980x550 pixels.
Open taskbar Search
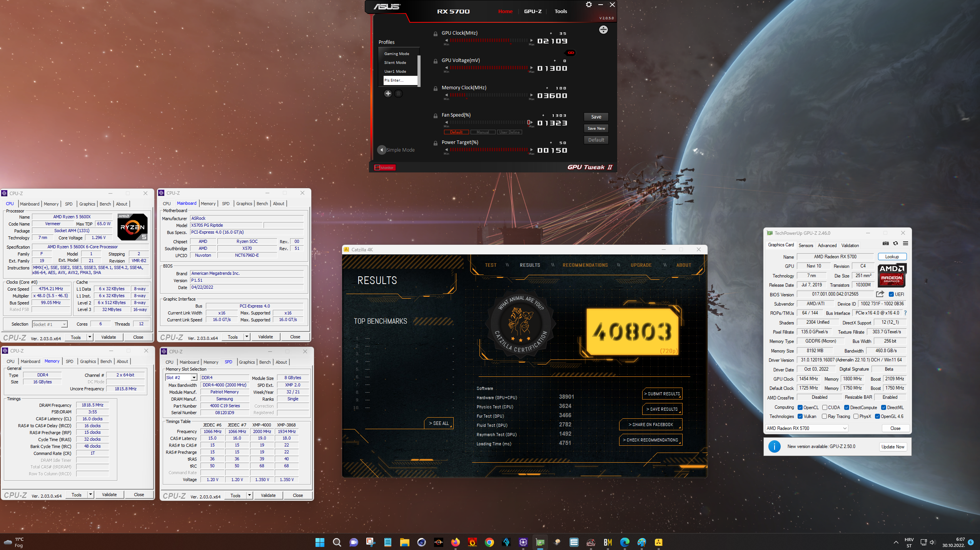(x=337, y=542)
